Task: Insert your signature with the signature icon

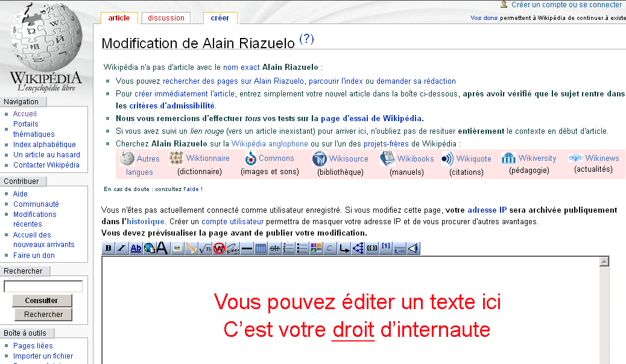Action: point(233,248)
